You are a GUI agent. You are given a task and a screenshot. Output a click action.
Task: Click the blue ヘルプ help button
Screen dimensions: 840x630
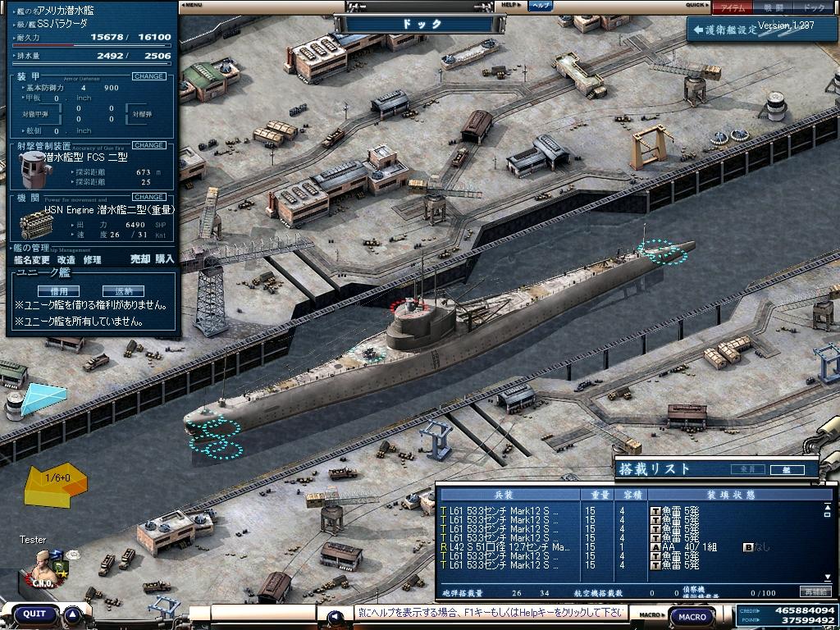[541, 6]
